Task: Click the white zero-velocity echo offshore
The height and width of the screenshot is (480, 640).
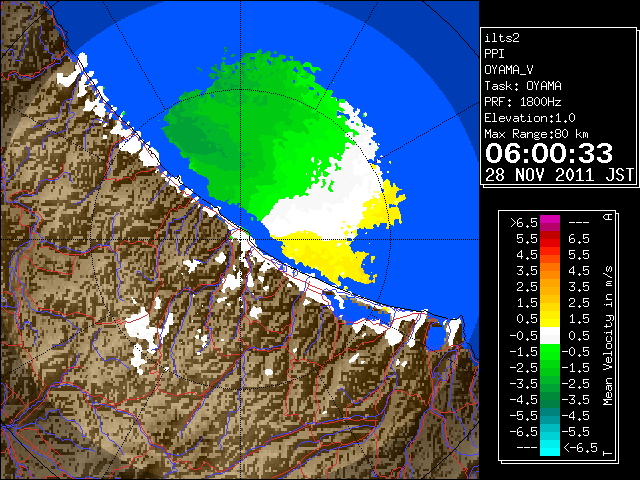Action: [x=327, y=204]
